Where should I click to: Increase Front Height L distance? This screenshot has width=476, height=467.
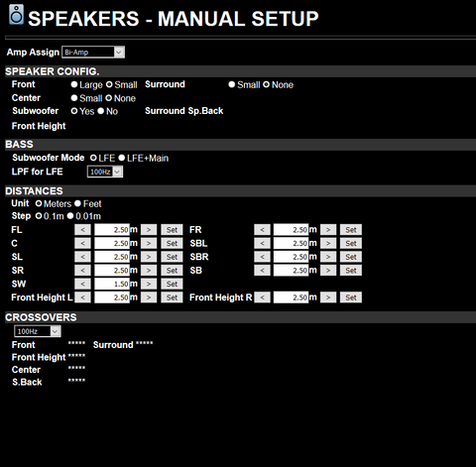coord(149,297)
